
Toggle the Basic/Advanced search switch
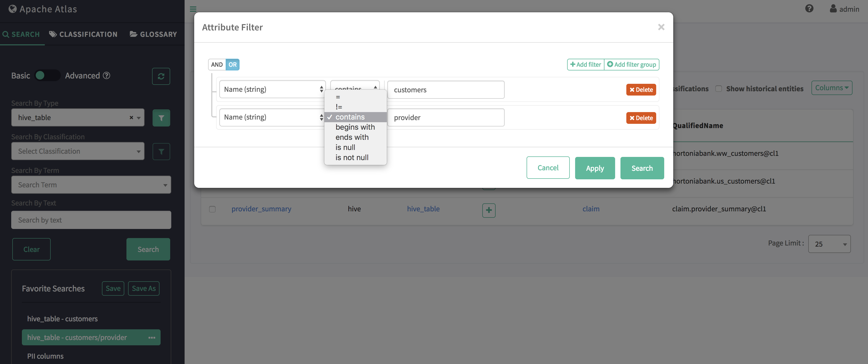(x=47, y=76)
